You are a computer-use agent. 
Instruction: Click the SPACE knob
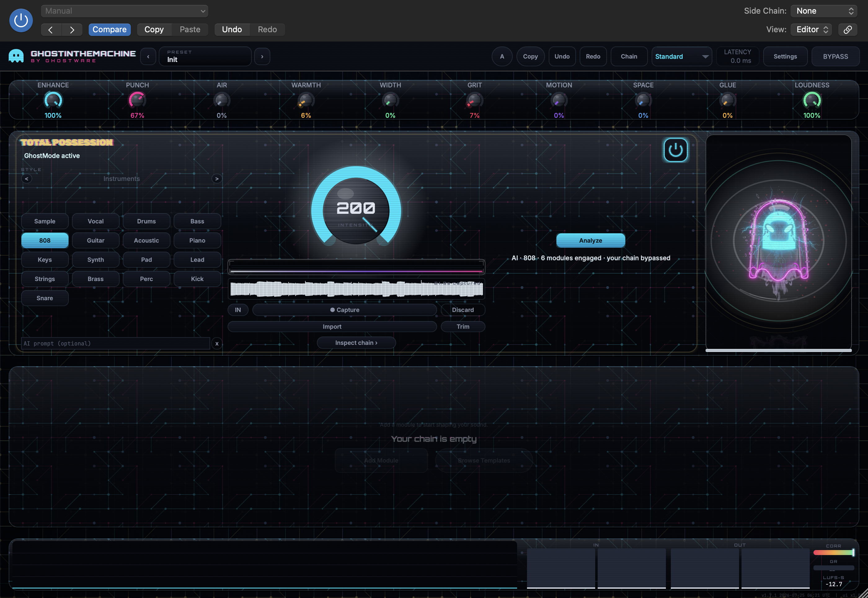[x=643, y=100]
